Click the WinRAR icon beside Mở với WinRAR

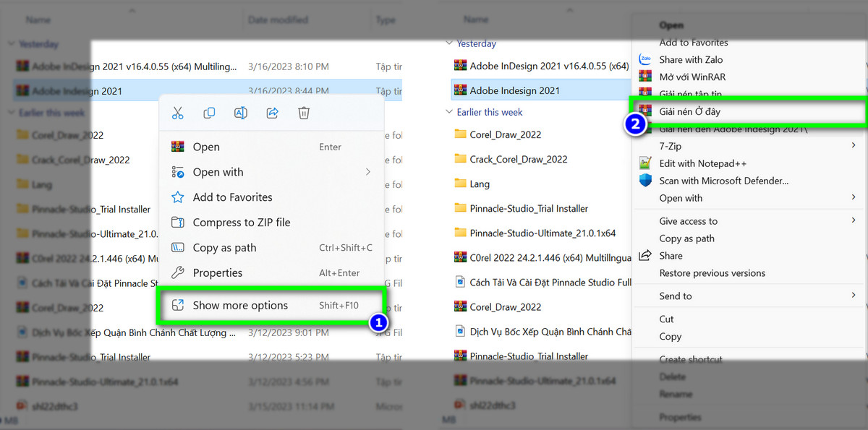646,77
